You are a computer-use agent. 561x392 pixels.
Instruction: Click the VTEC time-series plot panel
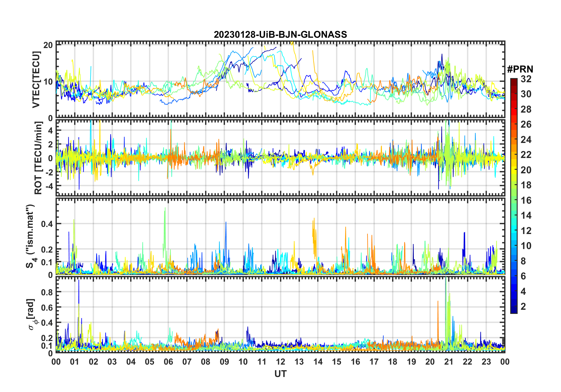(x=280, y=80)
